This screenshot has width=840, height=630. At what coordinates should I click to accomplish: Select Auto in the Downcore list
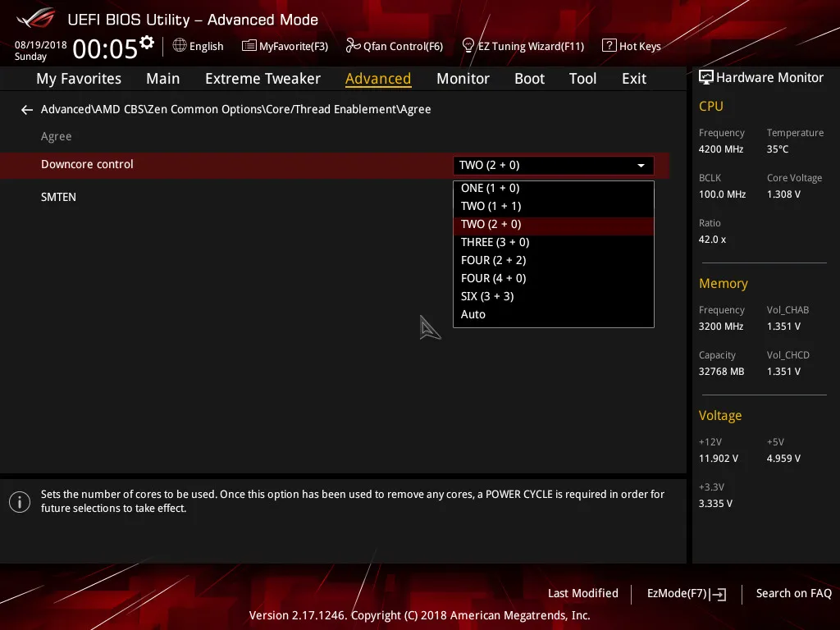pyautogui.click(x=554, y=314)
